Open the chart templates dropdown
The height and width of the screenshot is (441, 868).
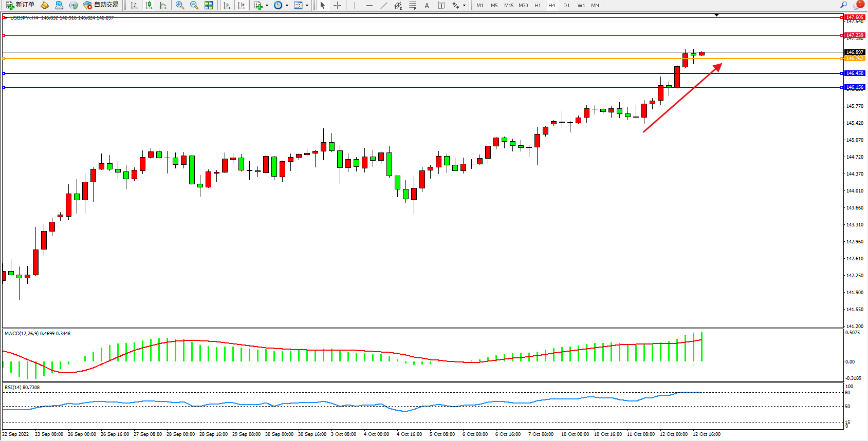point(307,5)
